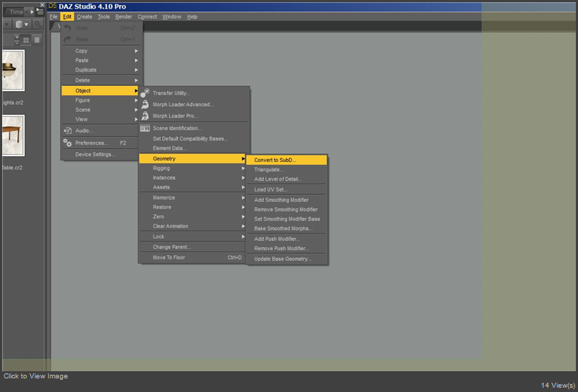
Task: Choose Add Smoothing Modifier
Action: tap(286, 200)
